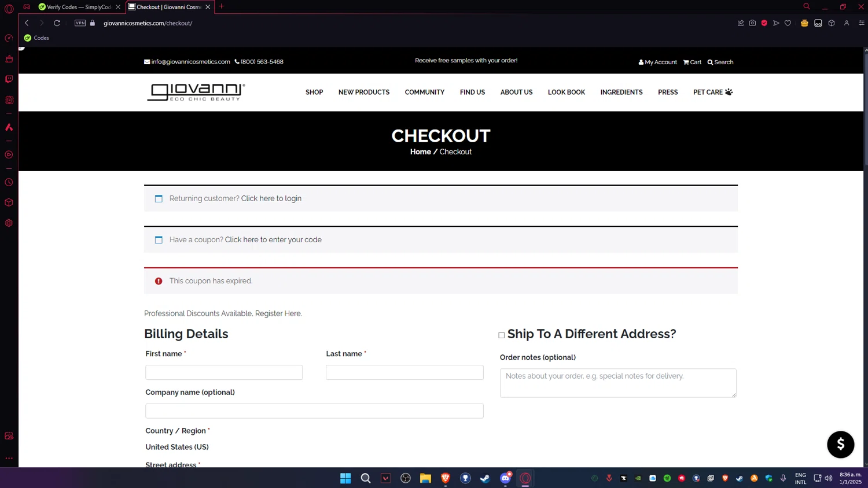Reload the checkout page
This screenshot has width=868, height=488.
[x=57, y=23]
